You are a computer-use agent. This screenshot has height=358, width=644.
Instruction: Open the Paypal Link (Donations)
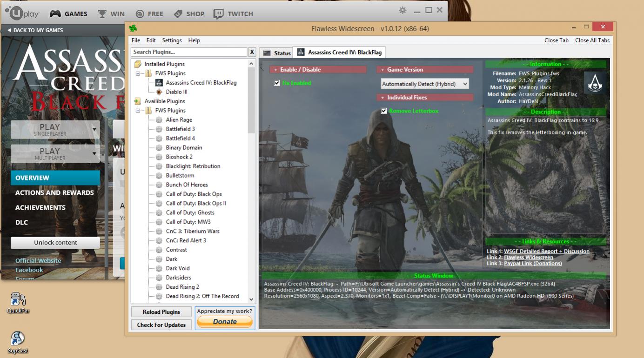pos(533,263)
